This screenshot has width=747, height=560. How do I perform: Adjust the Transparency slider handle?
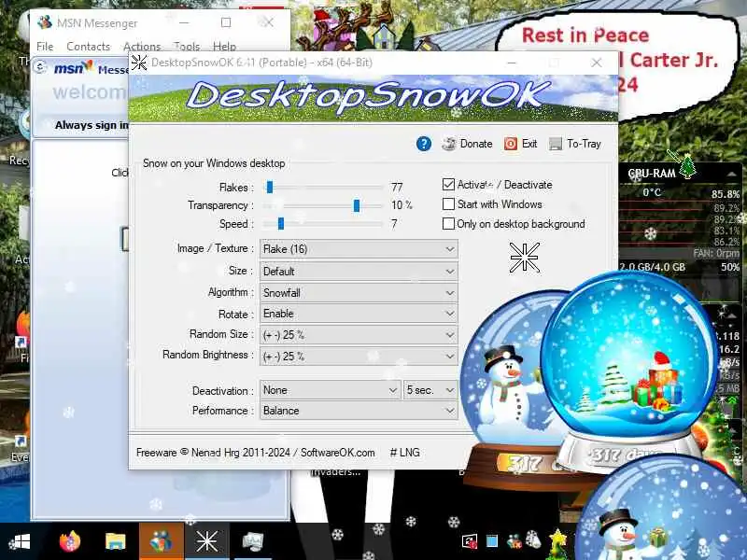click(357, 205)
